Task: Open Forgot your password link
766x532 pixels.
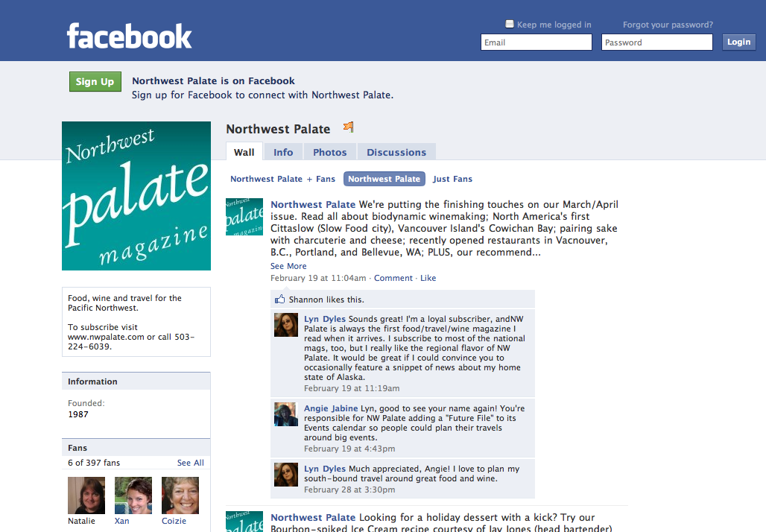Action: 668,25
